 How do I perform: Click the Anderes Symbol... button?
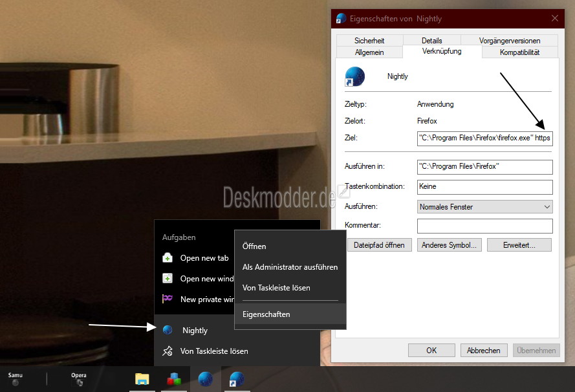click(x=450, y=245)
